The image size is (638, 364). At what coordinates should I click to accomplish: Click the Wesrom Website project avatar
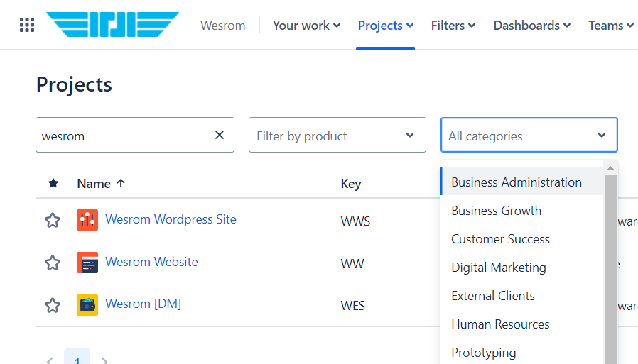pos(87,263)
